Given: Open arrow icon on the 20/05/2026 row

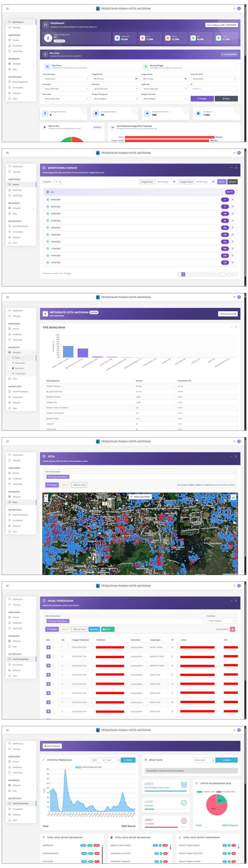Looking at the screenshot, I should coord(232,228).
